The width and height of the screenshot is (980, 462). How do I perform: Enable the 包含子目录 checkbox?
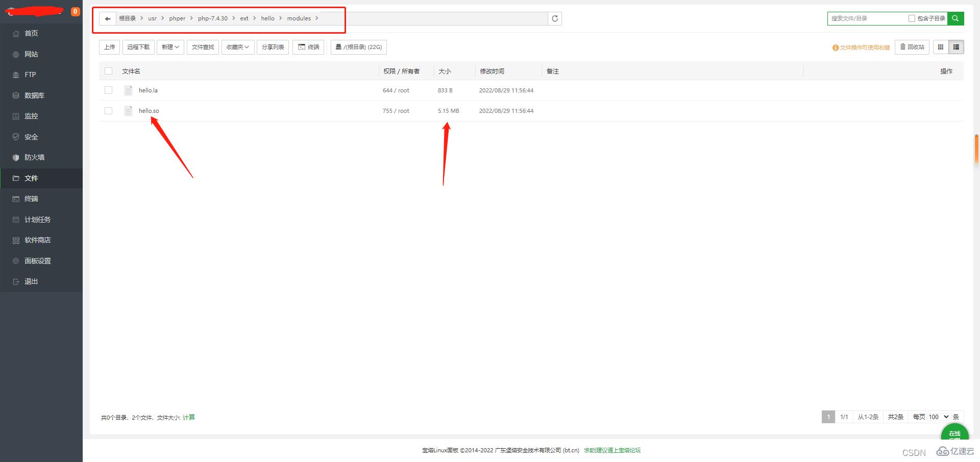[x=912, y=18]
